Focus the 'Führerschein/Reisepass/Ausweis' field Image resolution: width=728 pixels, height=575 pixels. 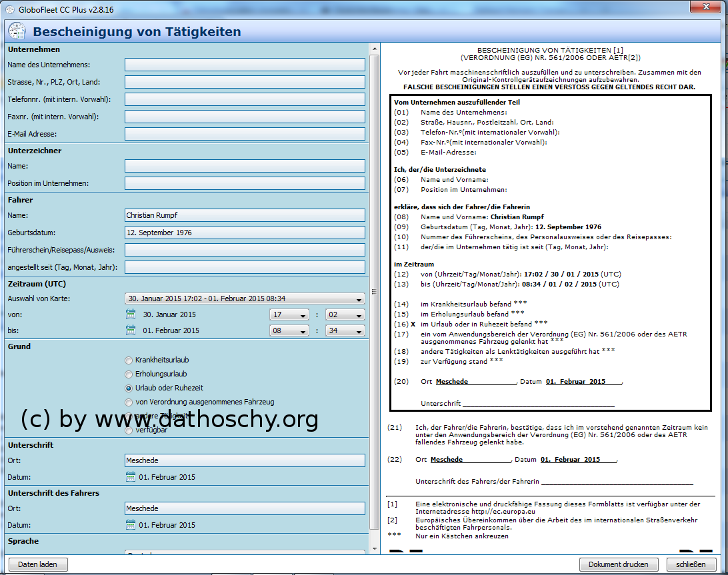(x=245, y=250)
